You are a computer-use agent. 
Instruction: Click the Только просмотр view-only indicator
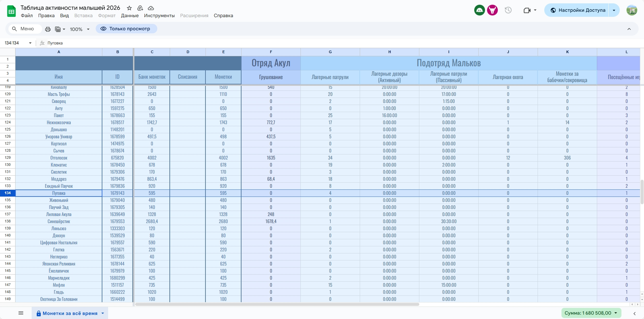pyautogui.click(x=126, y=29)
